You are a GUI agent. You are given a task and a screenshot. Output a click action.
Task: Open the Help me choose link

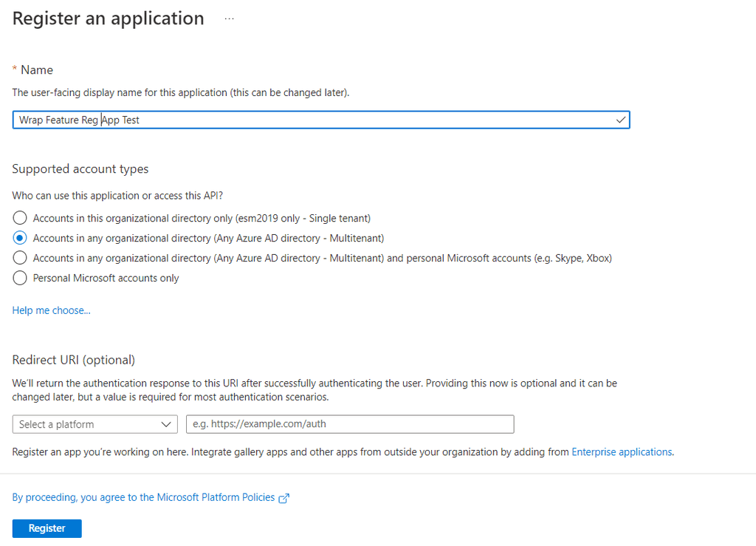(x=51, y=310)
